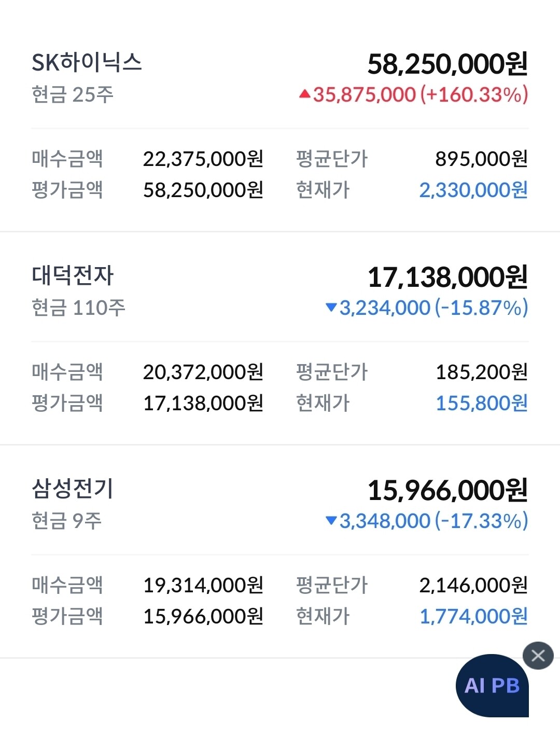Tap SK하이닉스 average price 895,000원
The width and height of the screenshot is (560, 736).
click(x=482, y=159)
